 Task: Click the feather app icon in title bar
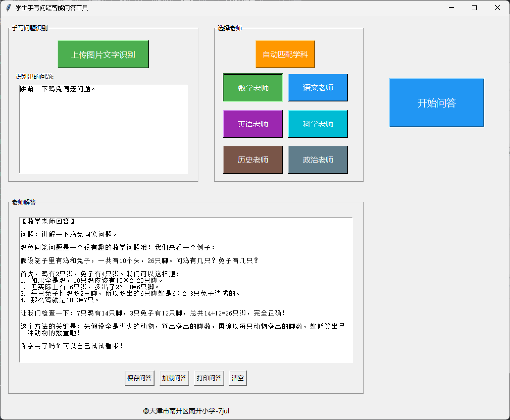tap(8, 8)
